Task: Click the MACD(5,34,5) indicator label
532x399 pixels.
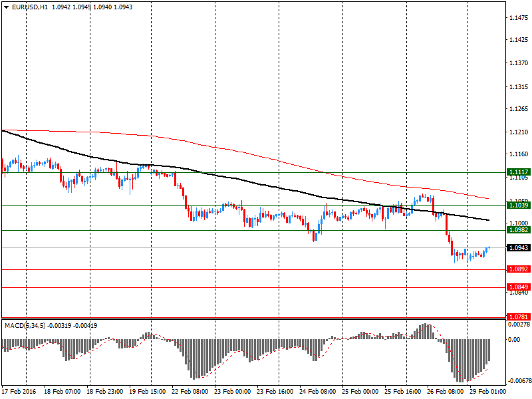Action: [25, 326]
